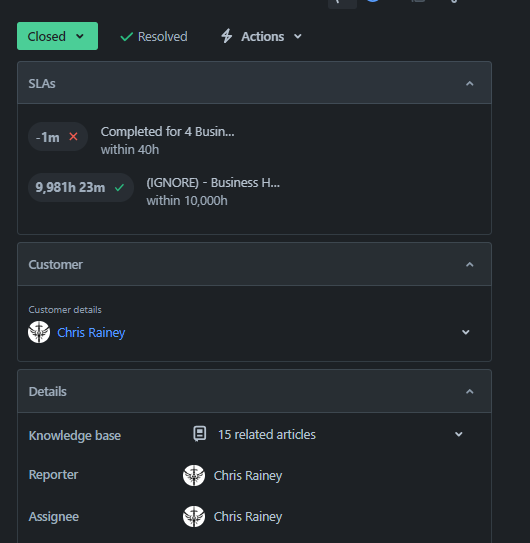Open the Actions menu
530x543 pixels.
click(x=262, y=36)
